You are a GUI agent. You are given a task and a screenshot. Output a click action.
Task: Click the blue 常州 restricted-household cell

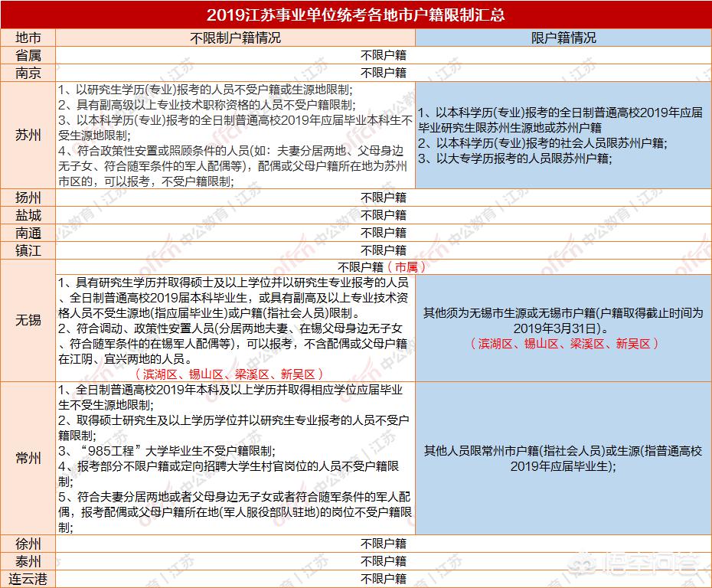[x=563, y=458]
